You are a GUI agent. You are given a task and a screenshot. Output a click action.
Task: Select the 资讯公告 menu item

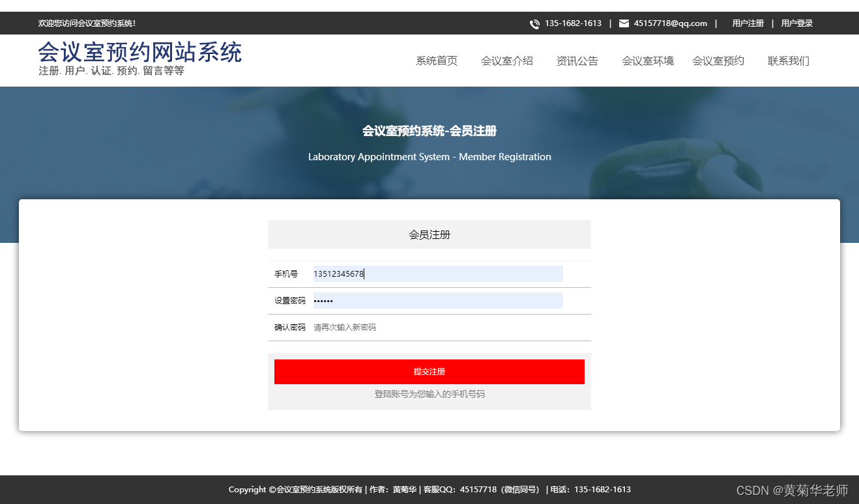(577, 61)
